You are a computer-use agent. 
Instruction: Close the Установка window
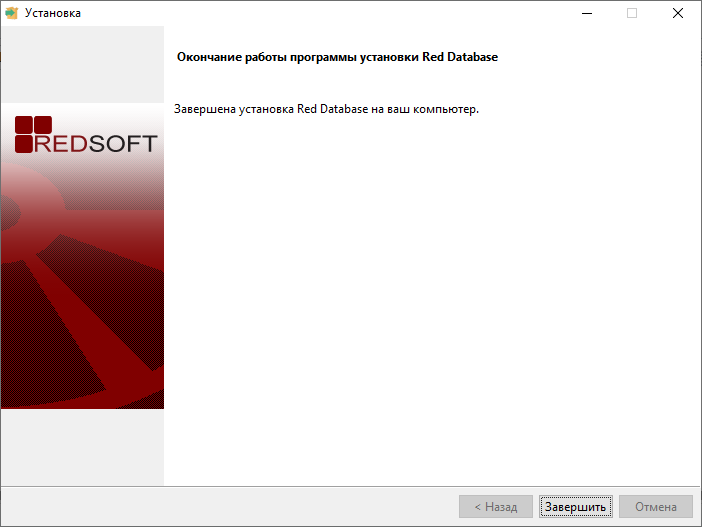(678, 13)
